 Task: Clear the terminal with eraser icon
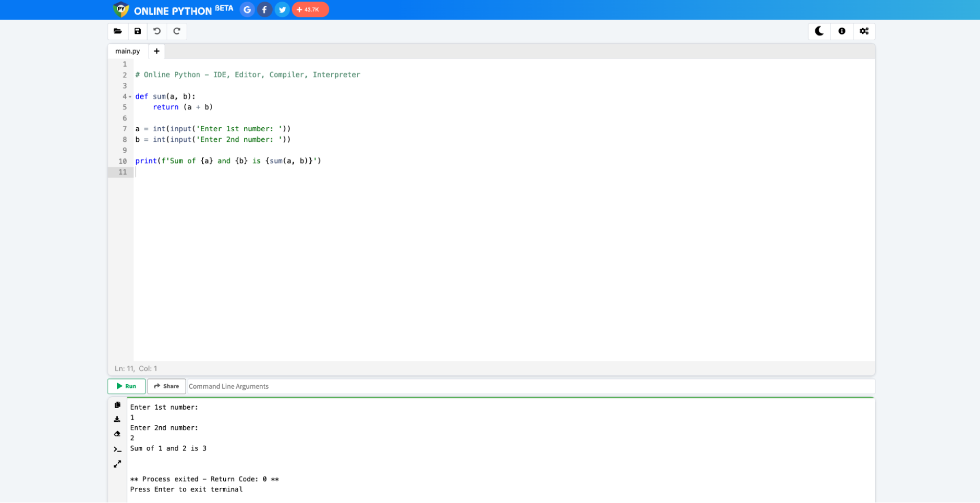point(117,434)
